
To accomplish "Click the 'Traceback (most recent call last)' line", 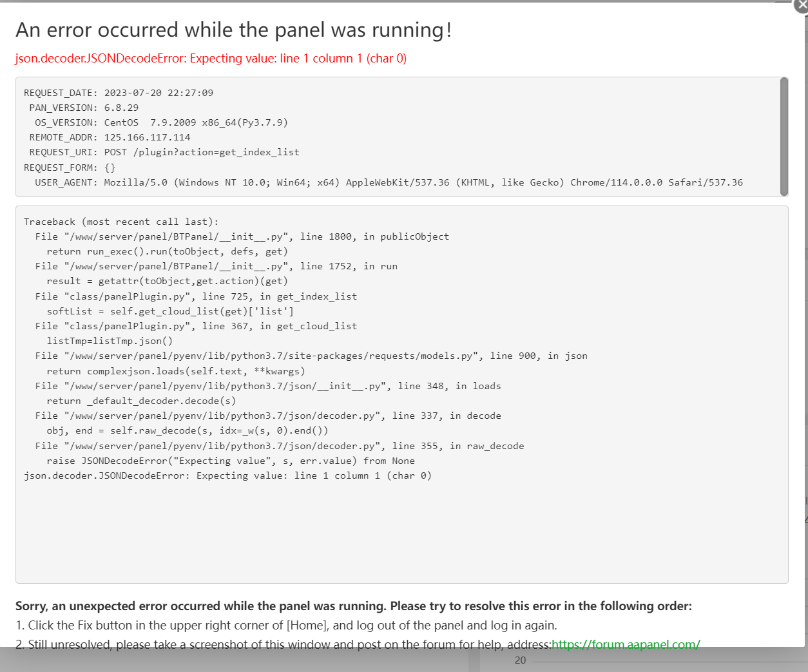I will [121, 222].
